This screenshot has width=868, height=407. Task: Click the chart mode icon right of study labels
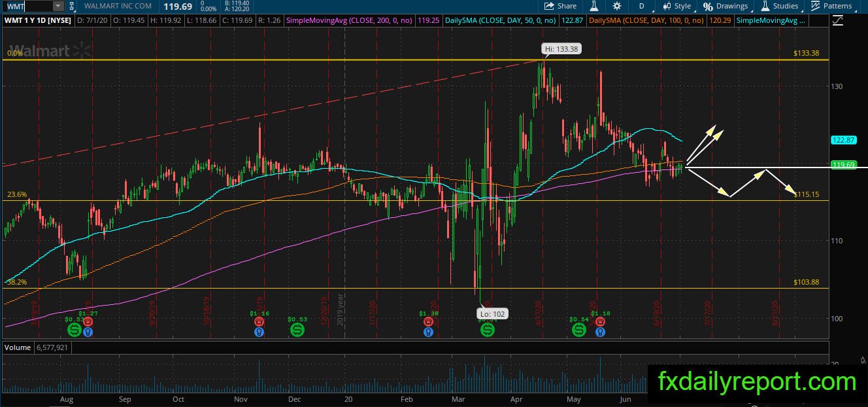click(x=839, y=21)
